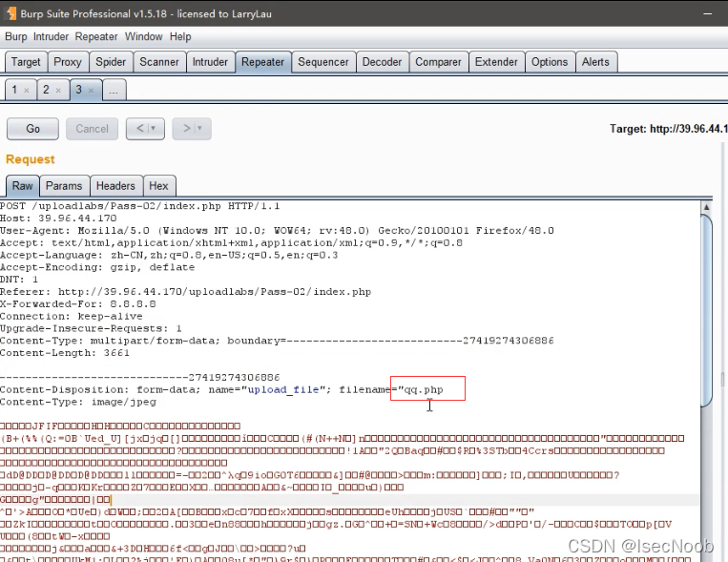Open the Repeater menu in menu bar
This screenshot has height=562, width=728.
coord(96,36)
